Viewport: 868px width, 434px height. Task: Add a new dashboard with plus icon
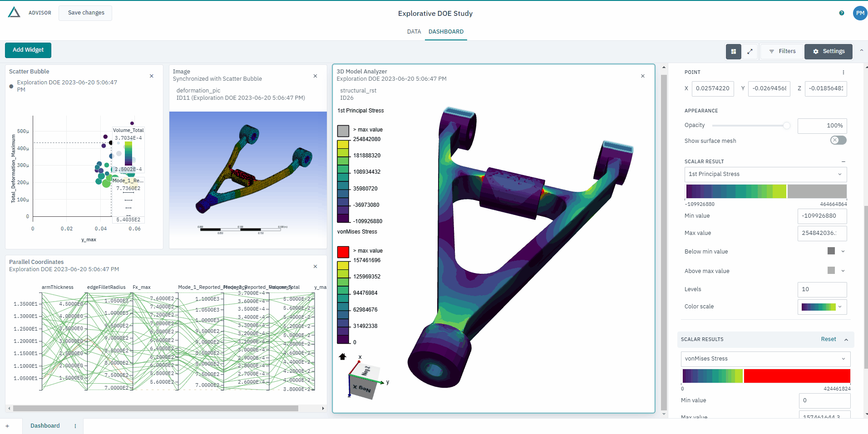coord(7,426)
